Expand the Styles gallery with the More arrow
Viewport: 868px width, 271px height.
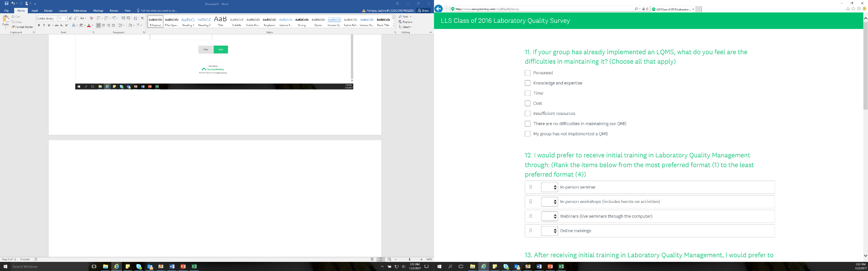click(393, 26)
